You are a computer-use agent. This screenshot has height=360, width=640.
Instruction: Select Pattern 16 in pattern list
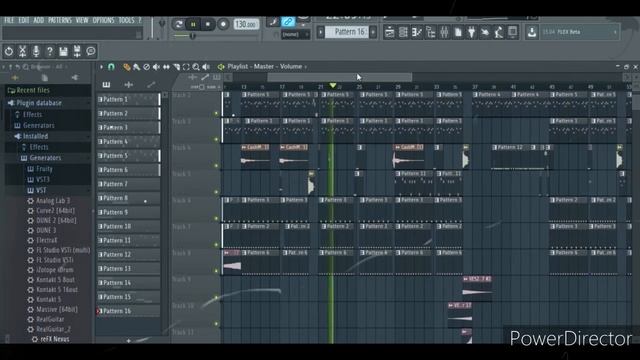pyautogui.click(x=129, y=311)
